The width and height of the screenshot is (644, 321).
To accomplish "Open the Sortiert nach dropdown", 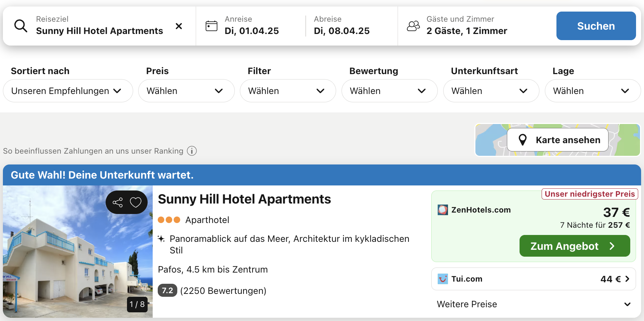I will click(x=68, y=91).
